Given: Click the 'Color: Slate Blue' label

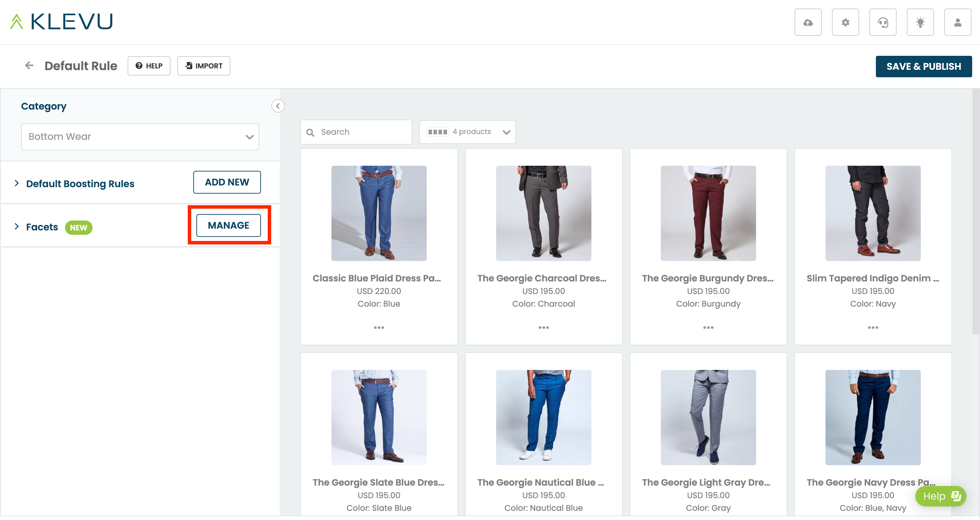Looking at the screenshot, I should coord(379,508).
